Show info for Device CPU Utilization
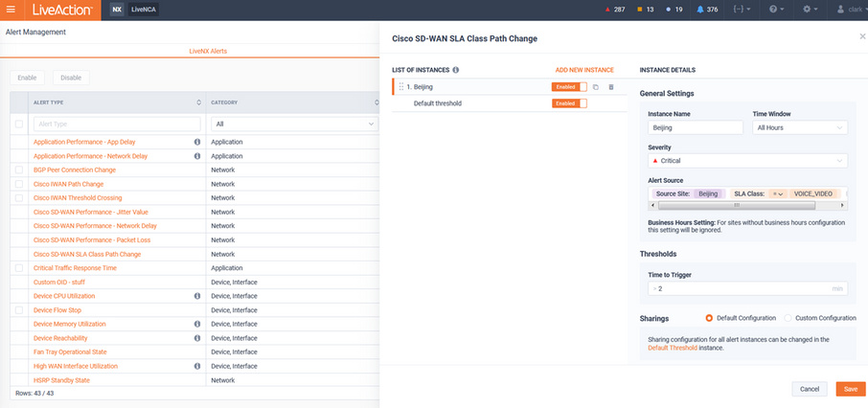Viewport: 868px width, 408px height. [x=197, y=296]
